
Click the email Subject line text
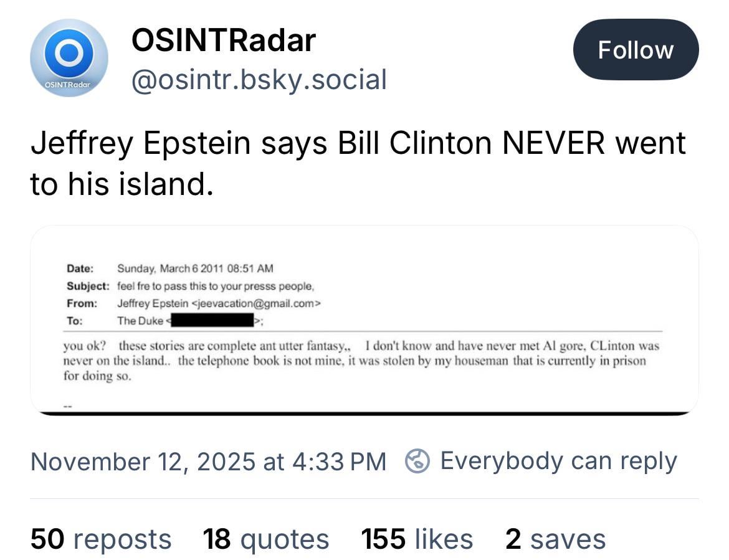click(216, 287)
